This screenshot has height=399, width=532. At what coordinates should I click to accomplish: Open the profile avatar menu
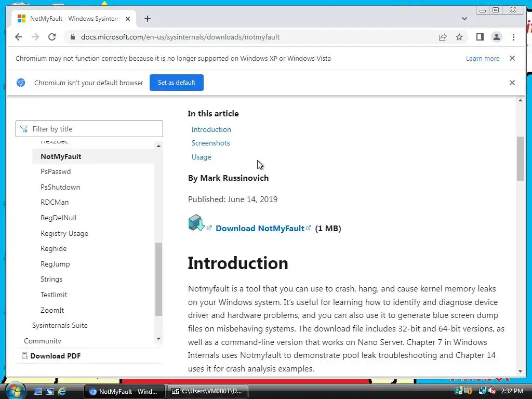tap(496, 37)
